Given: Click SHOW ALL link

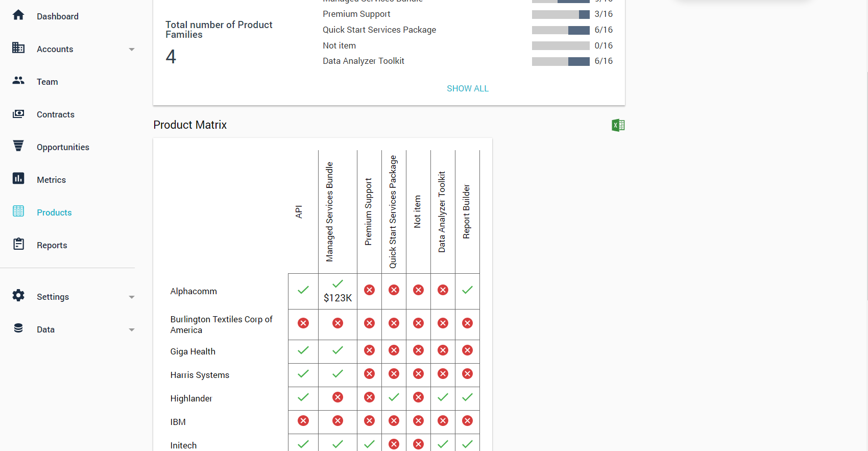Looking at the screenshot, I should [468, 88].
